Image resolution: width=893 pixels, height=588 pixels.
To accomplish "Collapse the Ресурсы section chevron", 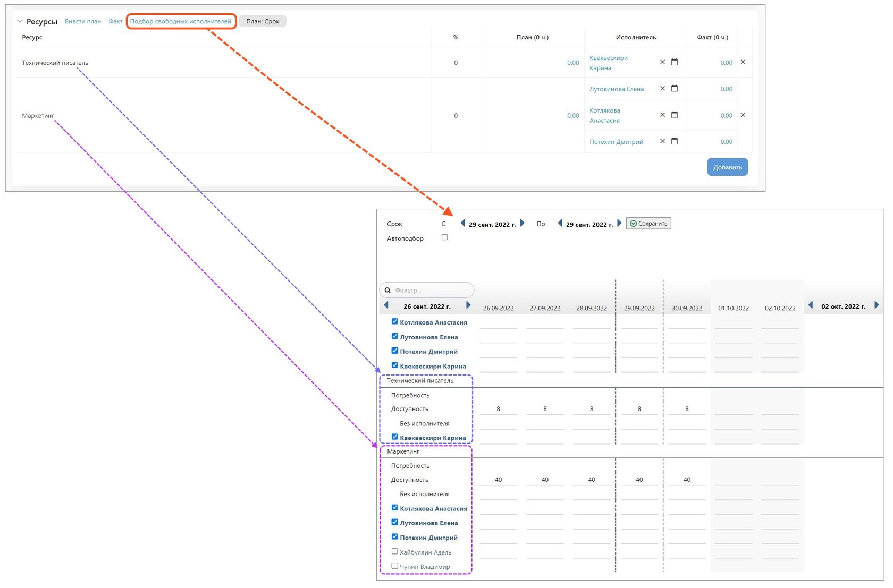I will 20,21.
